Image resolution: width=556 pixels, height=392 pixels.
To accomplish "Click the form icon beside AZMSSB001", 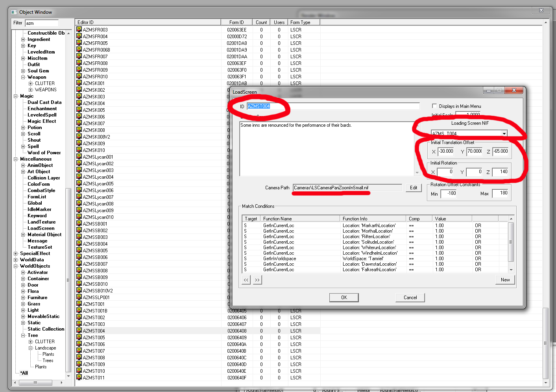I will click(79, 224).
